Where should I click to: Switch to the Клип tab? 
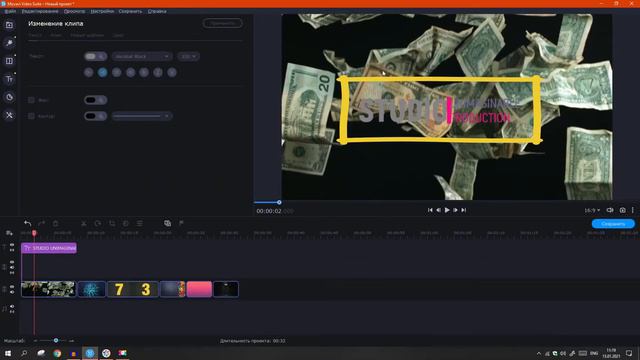click(x=56, y=36)
